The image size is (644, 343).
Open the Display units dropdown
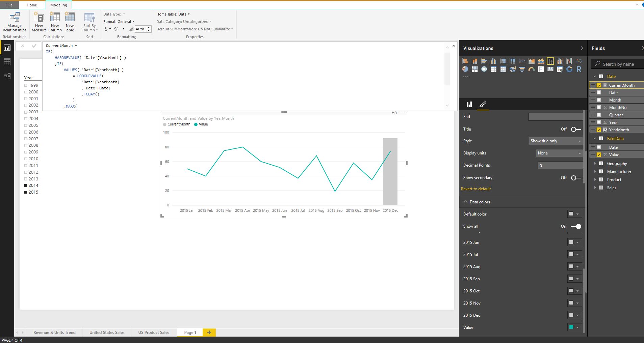click(559, 153)
